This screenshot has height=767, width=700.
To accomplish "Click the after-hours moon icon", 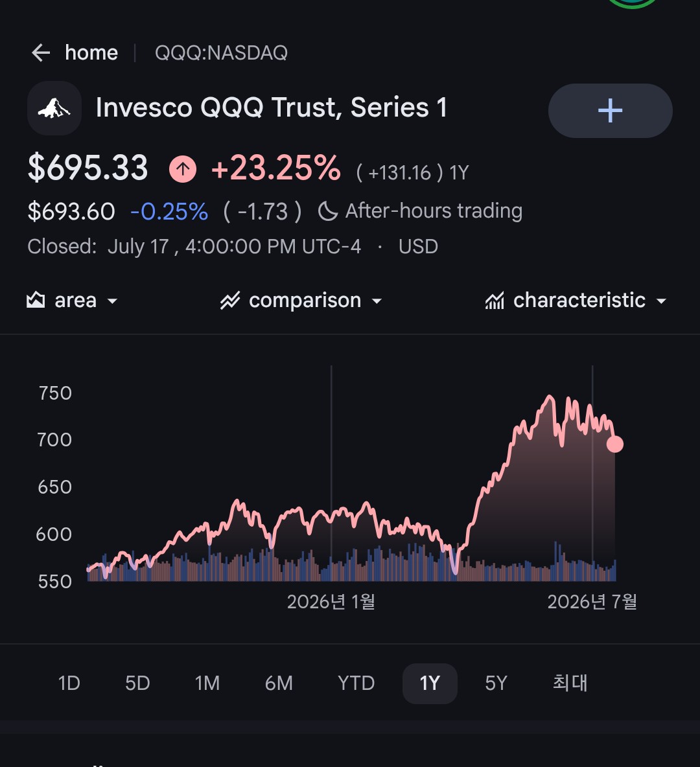I will pos(327,212).
